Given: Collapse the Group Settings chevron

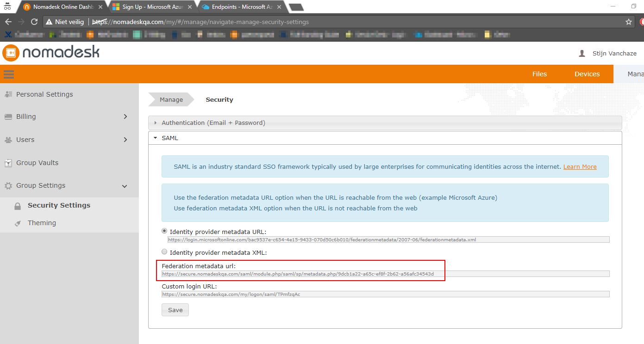Looking at the screenshot, I should pyautogui.click(x=124, y=186).
